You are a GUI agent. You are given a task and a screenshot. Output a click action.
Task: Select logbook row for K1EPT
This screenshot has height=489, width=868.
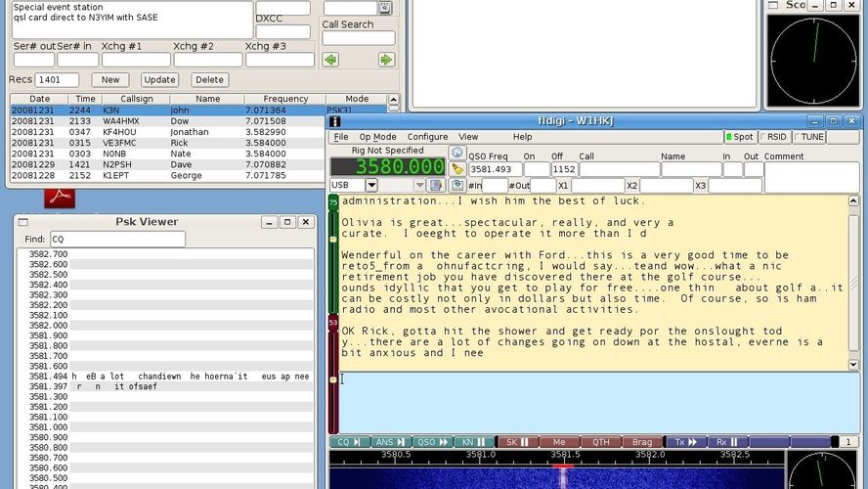point(168,176)
